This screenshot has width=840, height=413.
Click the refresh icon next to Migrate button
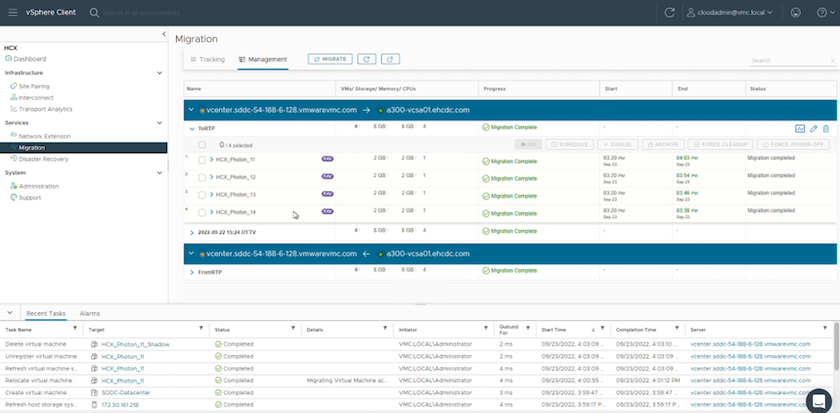pos(366,59)
